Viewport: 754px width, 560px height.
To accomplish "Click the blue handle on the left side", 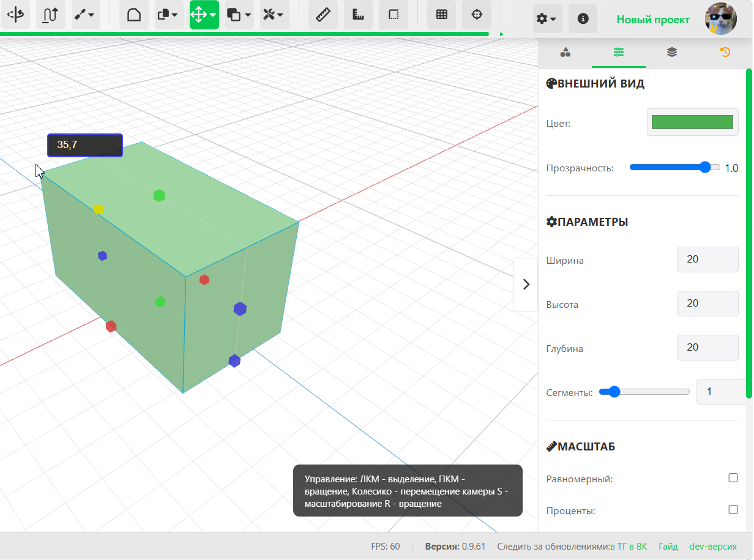I will (103, 256).
